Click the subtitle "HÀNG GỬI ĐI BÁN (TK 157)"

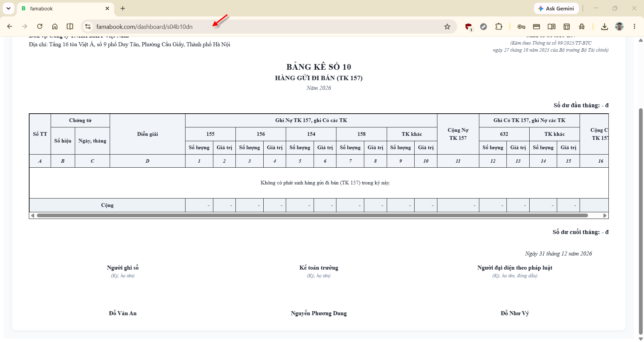coord(319,78)
